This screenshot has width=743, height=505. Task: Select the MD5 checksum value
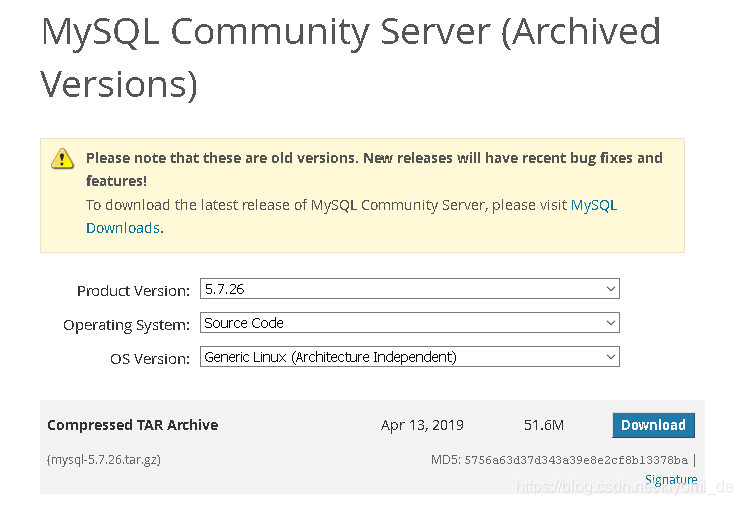coord(576,460)
